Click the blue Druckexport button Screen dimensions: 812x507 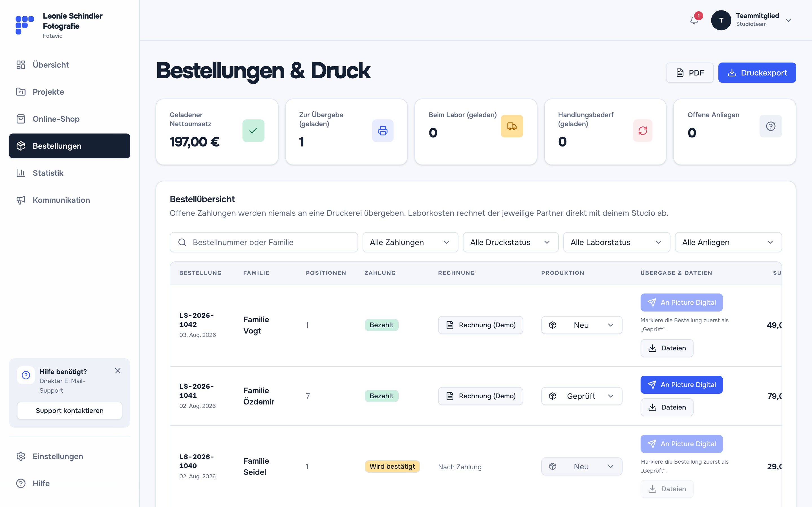tap(757, 73)
